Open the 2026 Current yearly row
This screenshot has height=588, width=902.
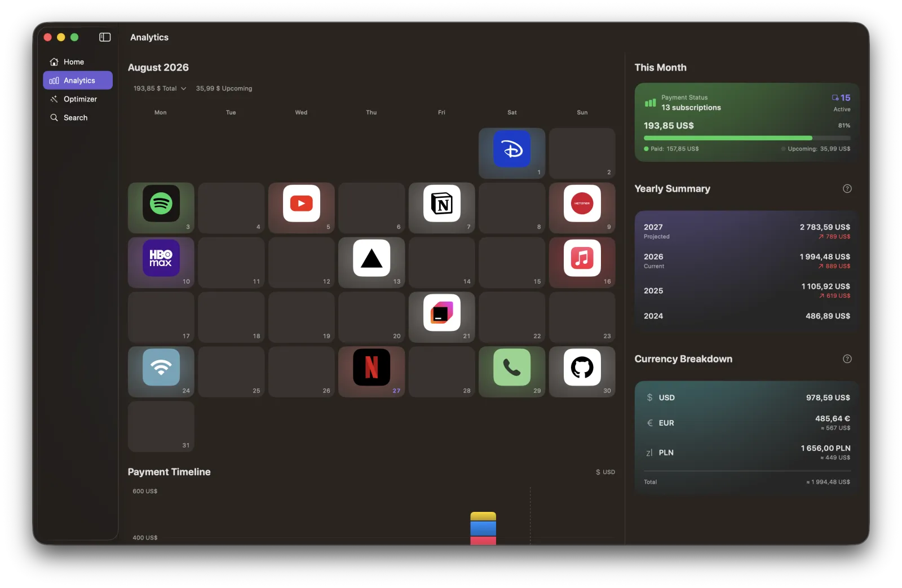coord(747,260)
